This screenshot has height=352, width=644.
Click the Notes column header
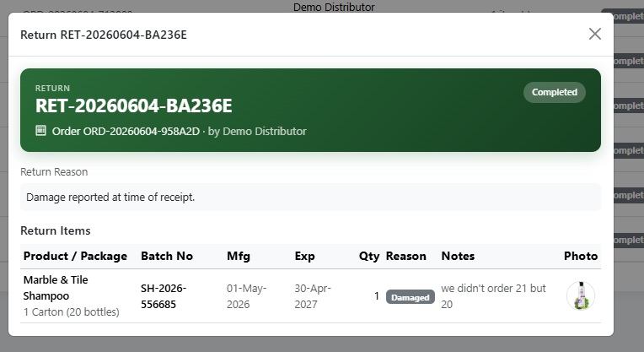(458, 256)
